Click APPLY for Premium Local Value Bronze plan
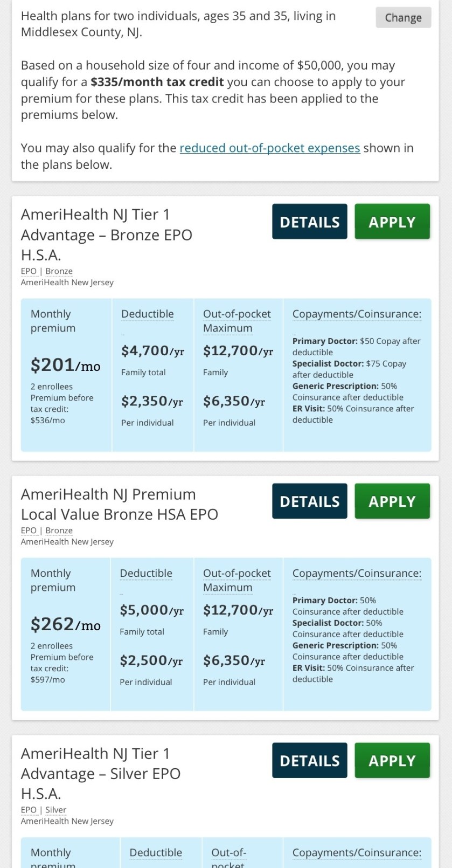452x868 pixels. [392, 501]
